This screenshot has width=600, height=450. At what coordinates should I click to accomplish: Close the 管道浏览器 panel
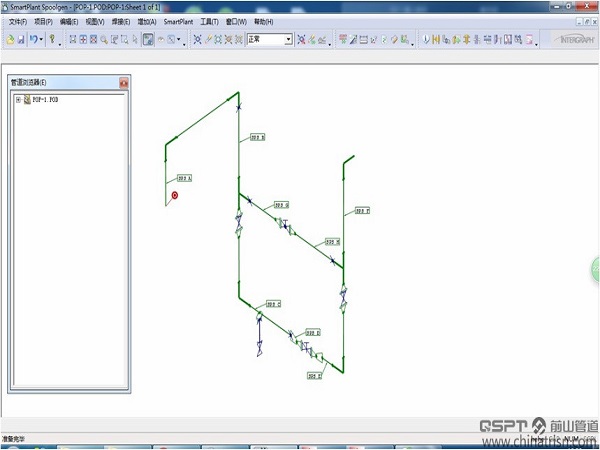[124, 83]
